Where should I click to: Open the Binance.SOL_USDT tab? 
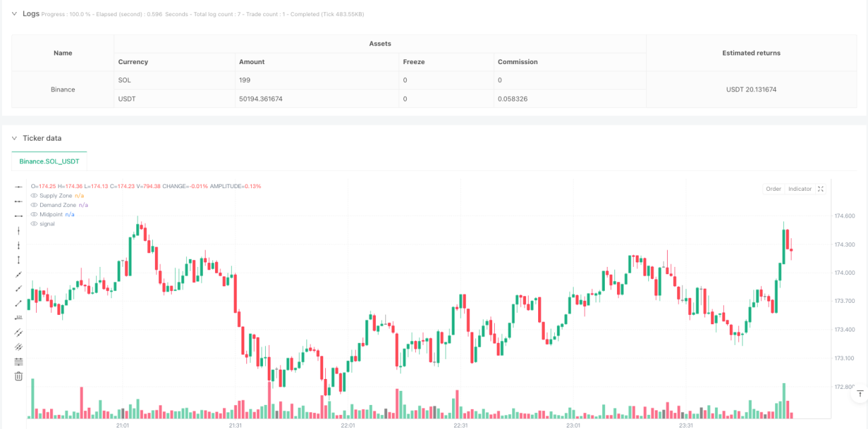tap(49, 161)
